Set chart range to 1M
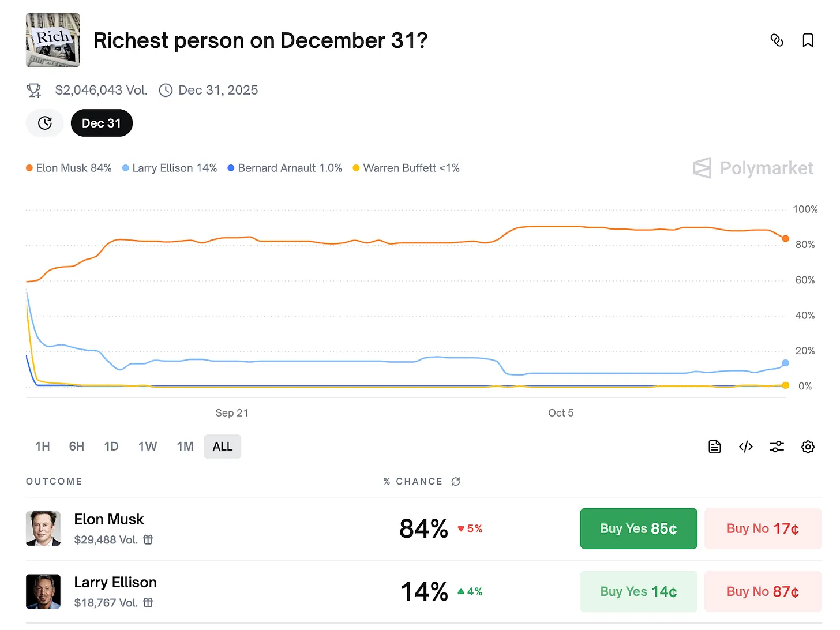 (185, 447)
